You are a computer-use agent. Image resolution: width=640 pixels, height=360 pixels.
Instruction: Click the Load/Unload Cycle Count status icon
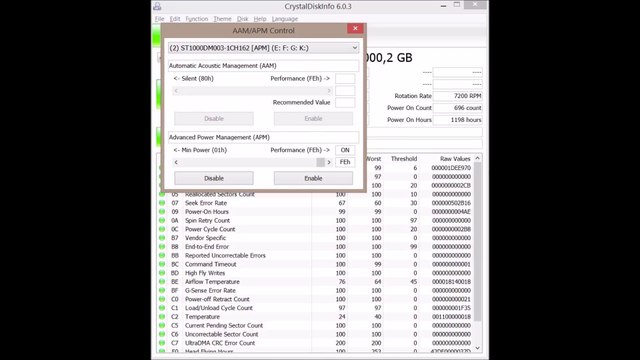click(x=162, y=308)
